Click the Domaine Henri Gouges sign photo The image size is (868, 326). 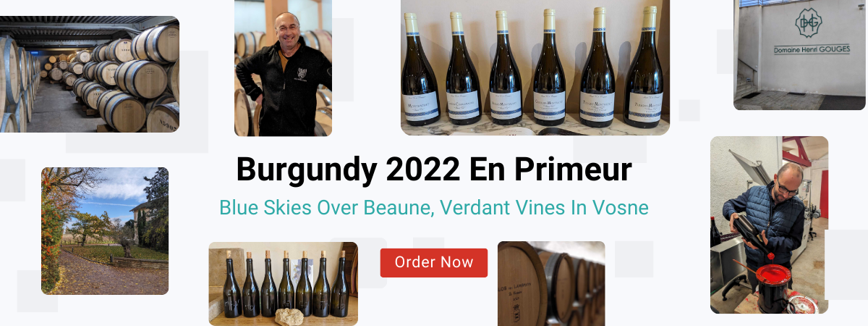coord(799,55)
